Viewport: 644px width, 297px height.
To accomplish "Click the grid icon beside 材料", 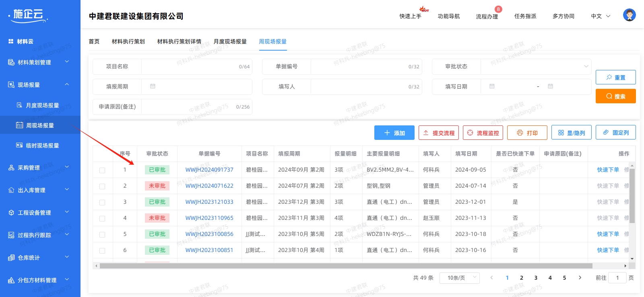I will pos(11,41).
